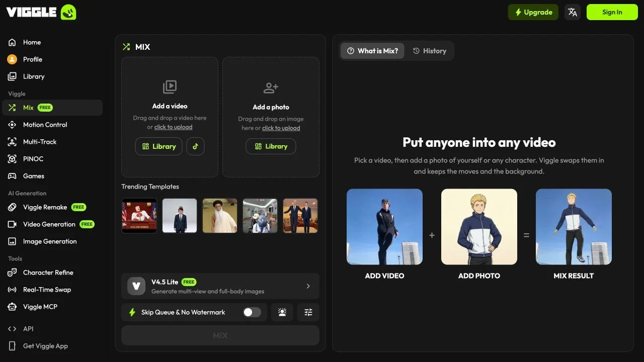Click the Character Refine icon
Viewport: 644px width, 362px height.
click(x=12, y=273)
